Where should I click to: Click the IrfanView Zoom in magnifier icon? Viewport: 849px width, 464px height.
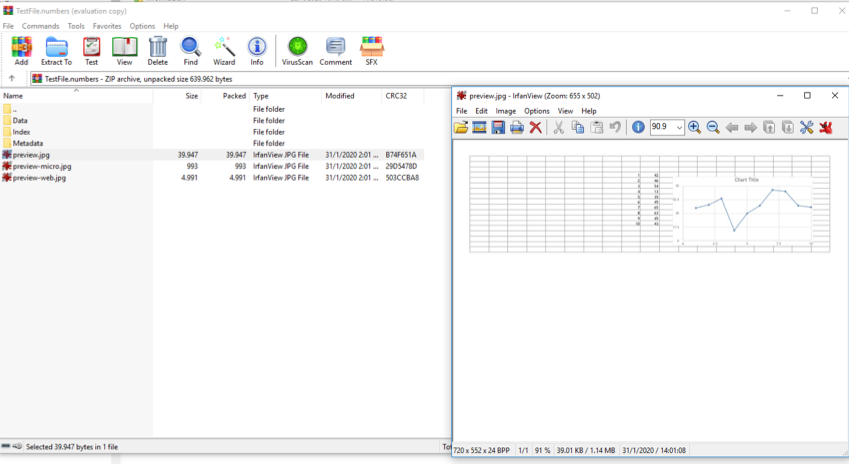[x=694, y=127]
